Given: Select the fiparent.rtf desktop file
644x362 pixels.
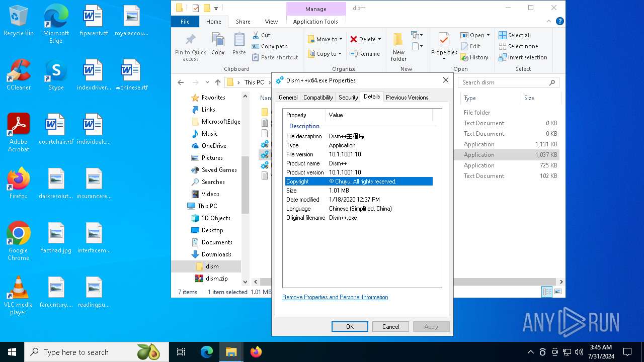Looking at the screenshot, I should (x=94, y=21).
